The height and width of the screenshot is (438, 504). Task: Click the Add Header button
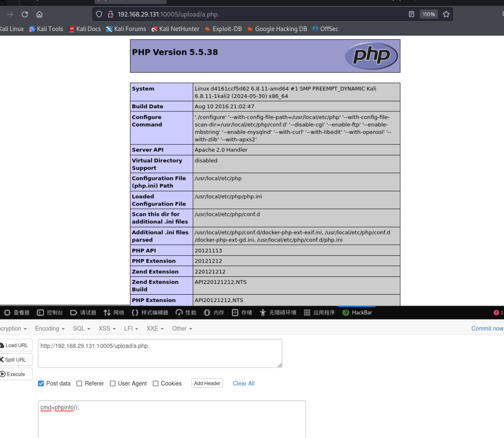[207, 383]
